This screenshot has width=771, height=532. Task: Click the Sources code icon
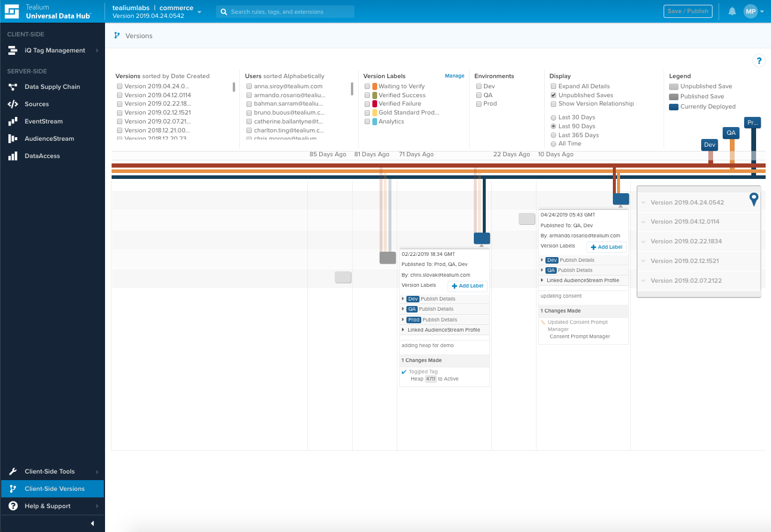coord(13,104)
